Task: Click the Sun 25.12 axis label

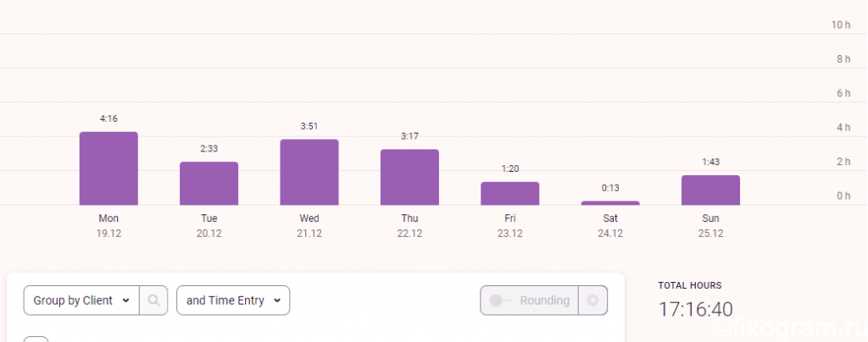Action: coord(711,226)
